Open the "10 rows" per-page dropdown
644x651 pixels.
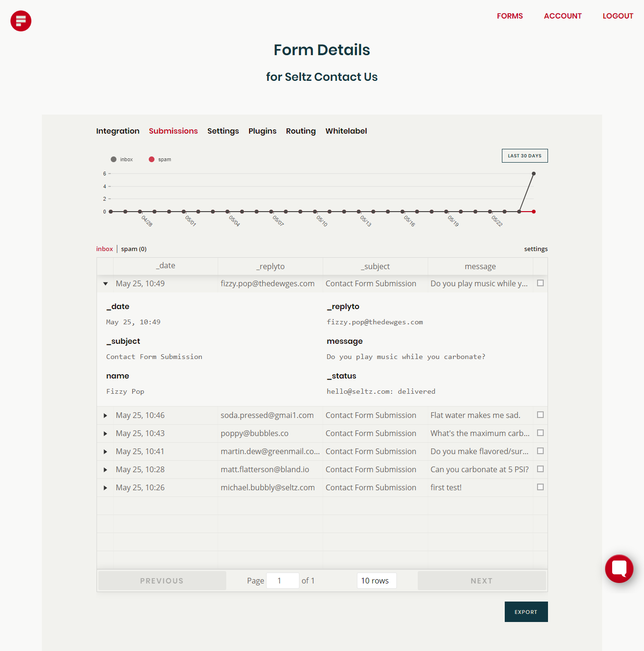click(x=376, y=580)
